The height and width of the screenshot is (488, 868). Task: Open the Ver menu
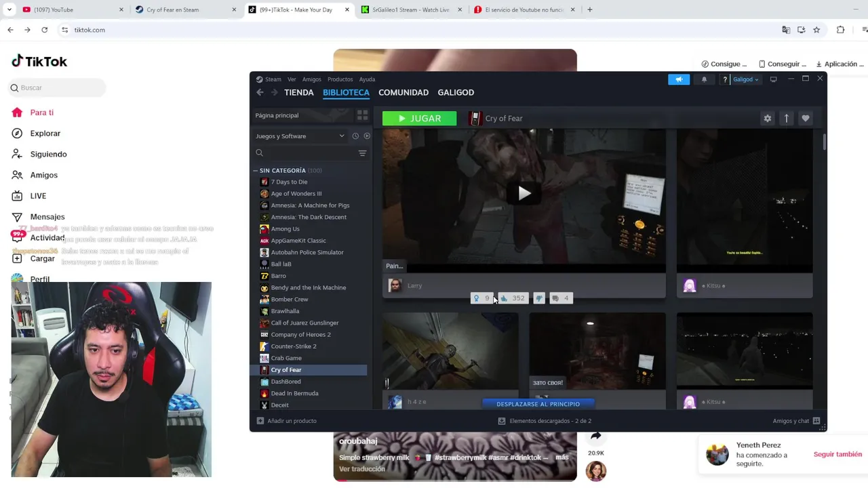pyautogui.click(x=292, y=79)
